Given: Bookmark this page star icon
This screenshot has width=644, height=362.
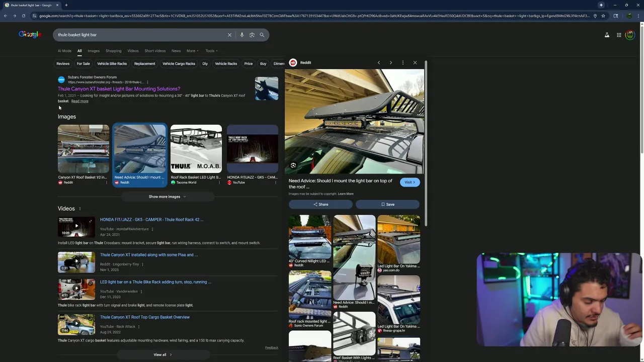Looking at the screenshot, I should pos(603,16).
